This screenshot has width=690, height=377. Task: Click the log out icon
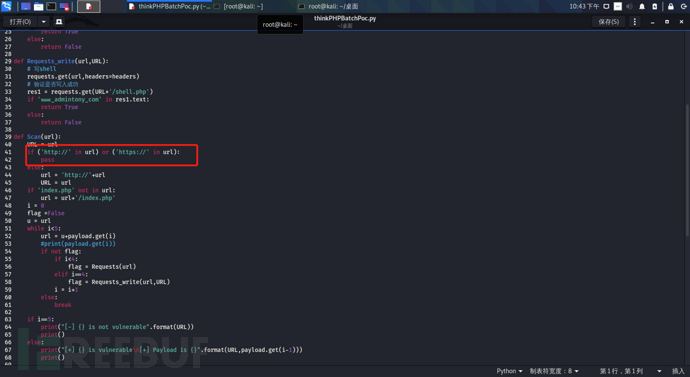[x=683, y=7]
